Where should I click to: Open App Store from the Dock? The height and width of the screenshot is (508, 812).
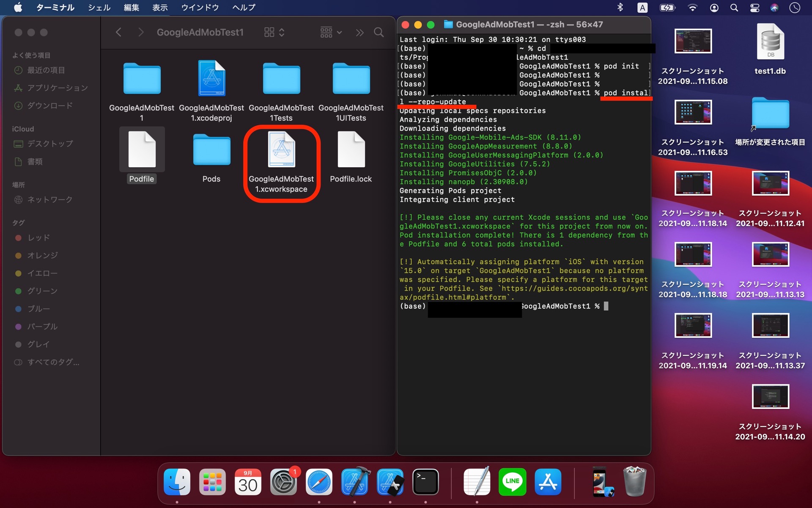[x=548, y=482]
